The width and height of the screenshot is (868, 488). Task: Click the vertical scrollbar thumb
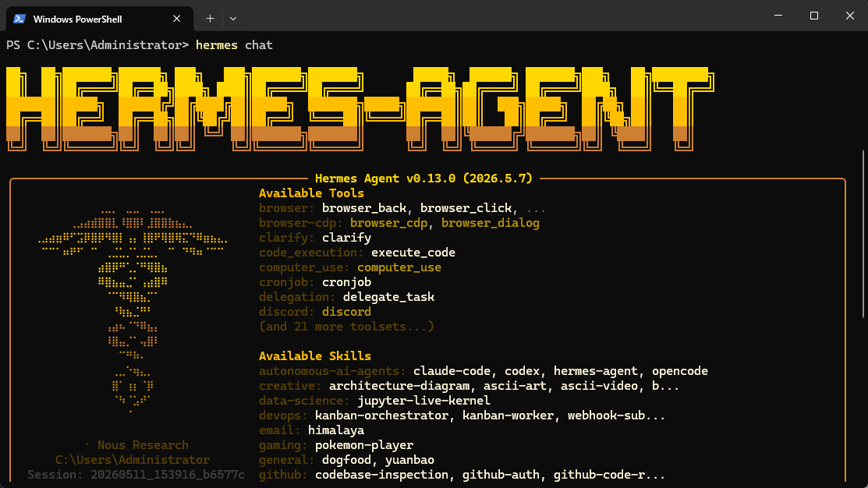click(863, 234)
